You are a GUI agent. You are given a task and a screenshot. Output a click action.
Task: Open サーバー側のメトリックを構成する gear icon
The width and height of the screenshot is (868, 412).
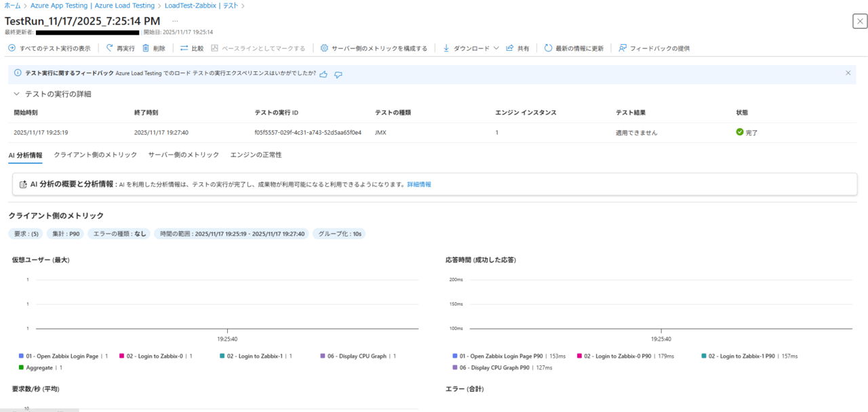point(324,49)
